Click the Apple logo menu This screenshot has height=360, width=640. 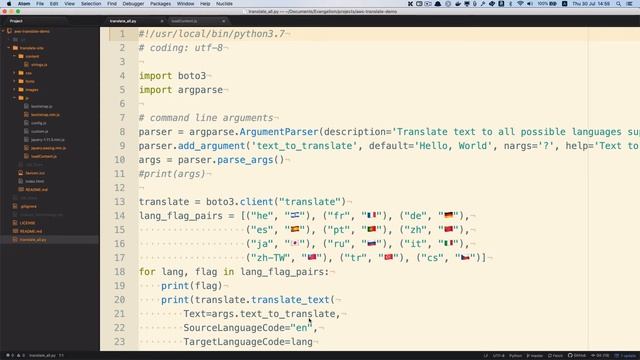(x=9, y=4)
